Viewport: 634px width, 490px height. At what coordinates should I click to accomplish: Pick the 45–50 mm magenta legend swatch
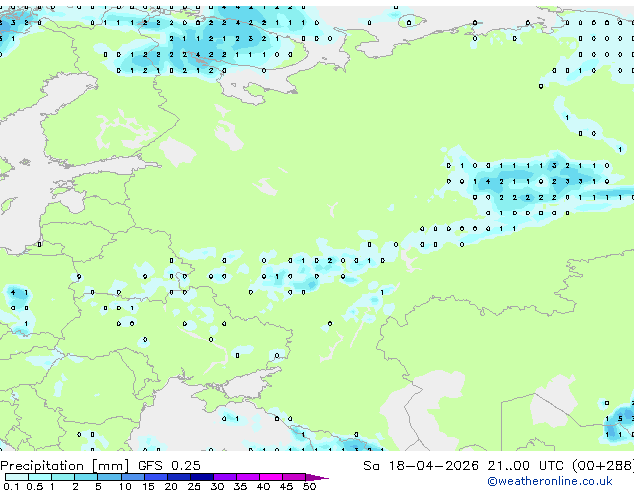(294, 477)
